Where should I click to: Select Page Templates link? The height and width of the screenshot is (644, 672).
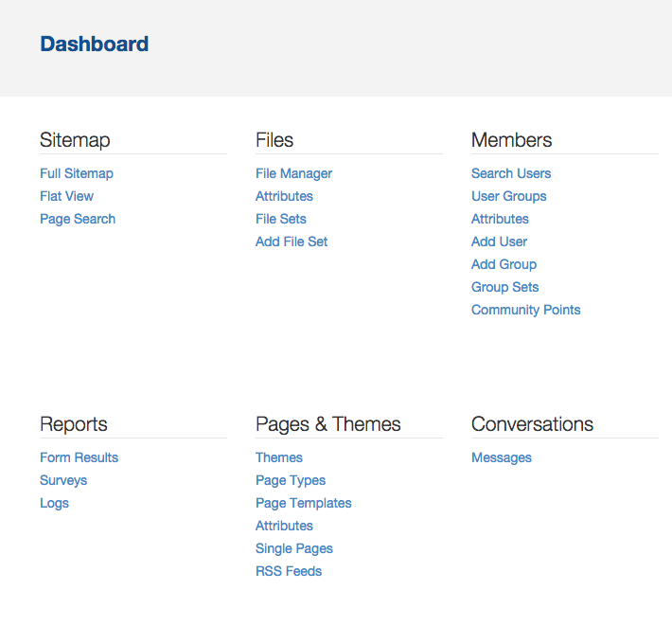(304, 504)
